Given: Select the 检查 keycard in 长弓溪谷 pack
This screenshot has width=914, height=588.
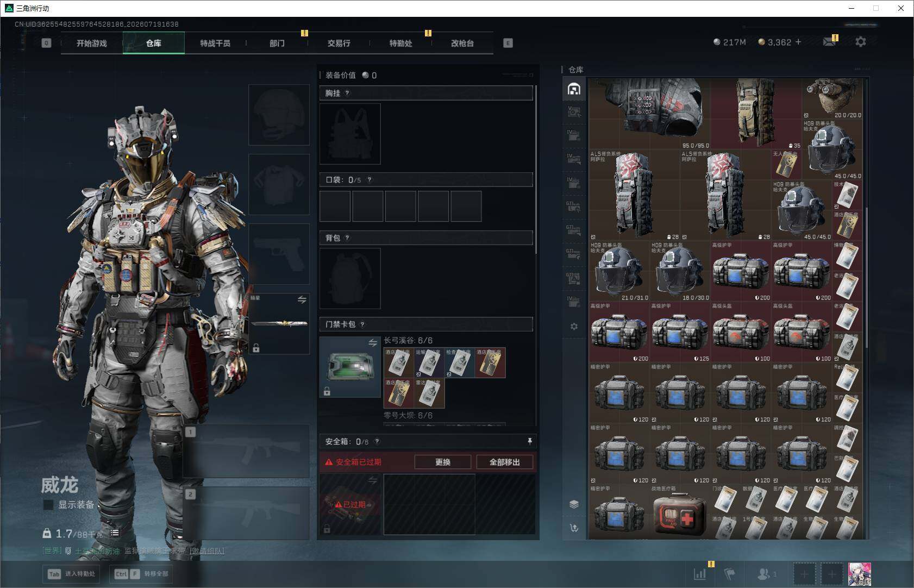Looking at the screenshot, I should 460,362.
